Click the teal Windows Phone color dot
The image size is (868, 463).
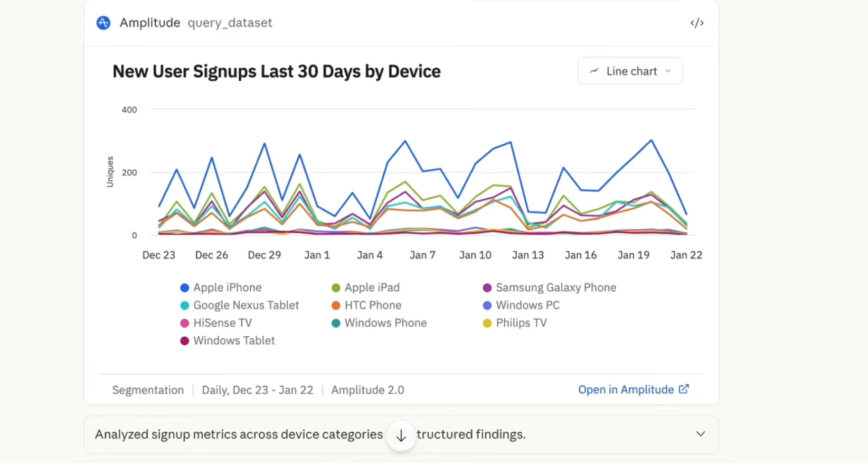pos(336,323)
